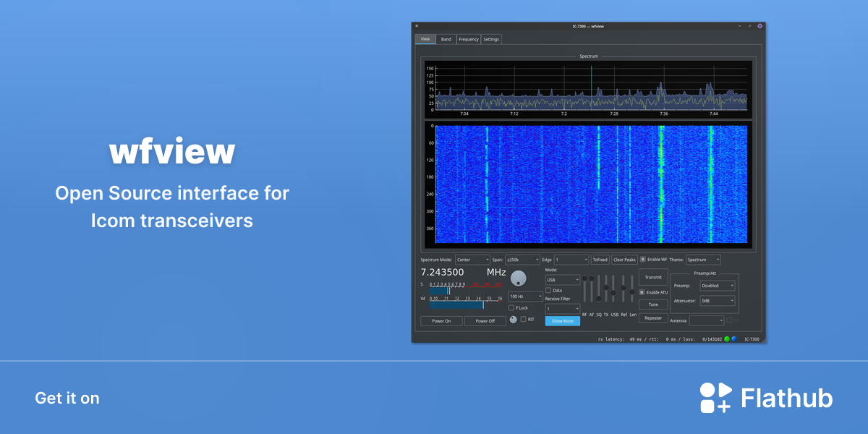Open the Span ±250k dropdown

[x=522, y=260]
